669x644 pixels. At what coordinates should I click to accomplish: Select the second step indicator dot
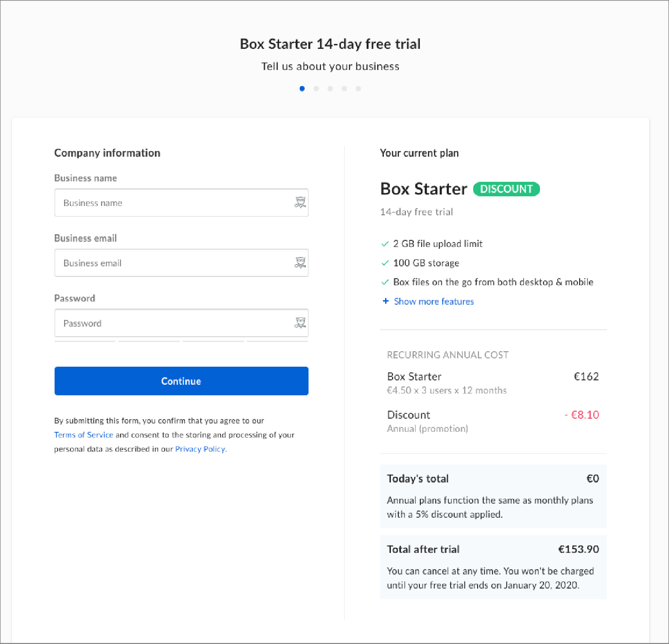pyautogui.click(x=316, y=88)
